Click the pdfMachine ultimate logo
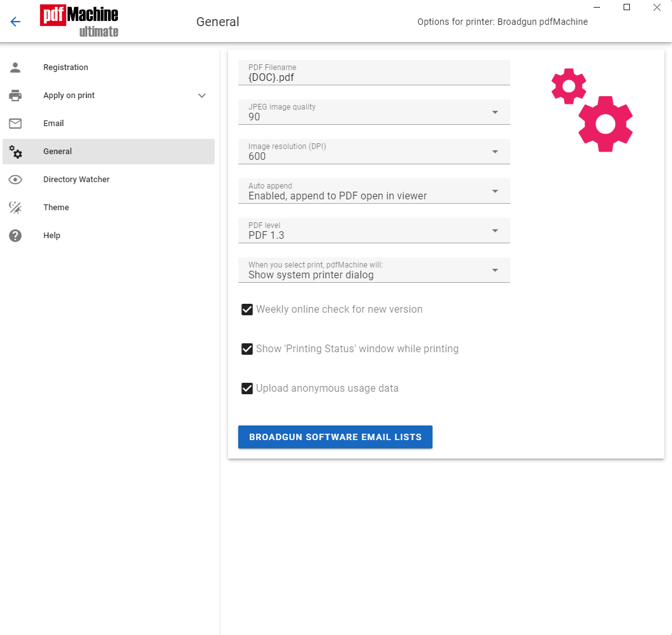The width and height of the screenshot is (672, 635). point(79,20)
